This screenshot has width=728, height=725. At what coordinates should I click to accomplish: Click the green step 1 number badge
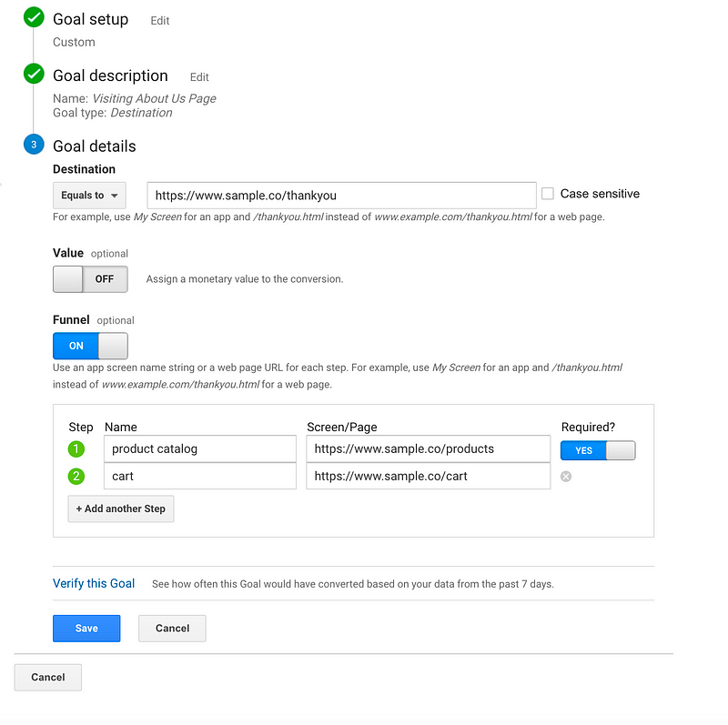76,448
